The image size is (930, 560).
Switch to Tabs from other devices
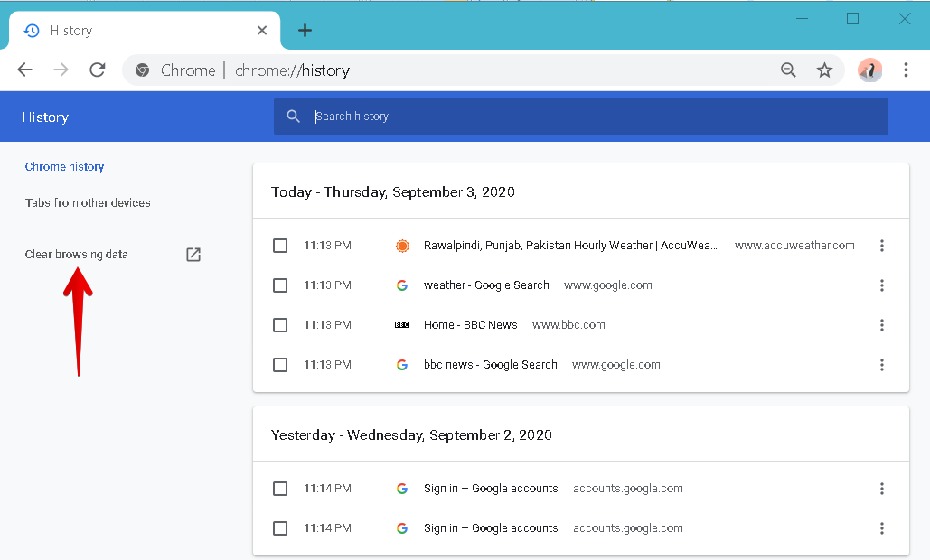coord(88,203)
